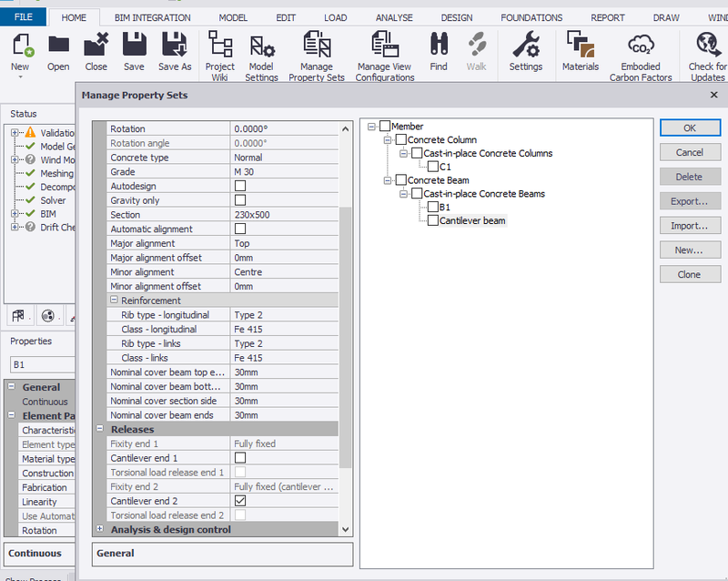Image resolution: width=728 pixels, height=581 pixels.
Task: Click the Clone button
Action: (x=691, y=275)
